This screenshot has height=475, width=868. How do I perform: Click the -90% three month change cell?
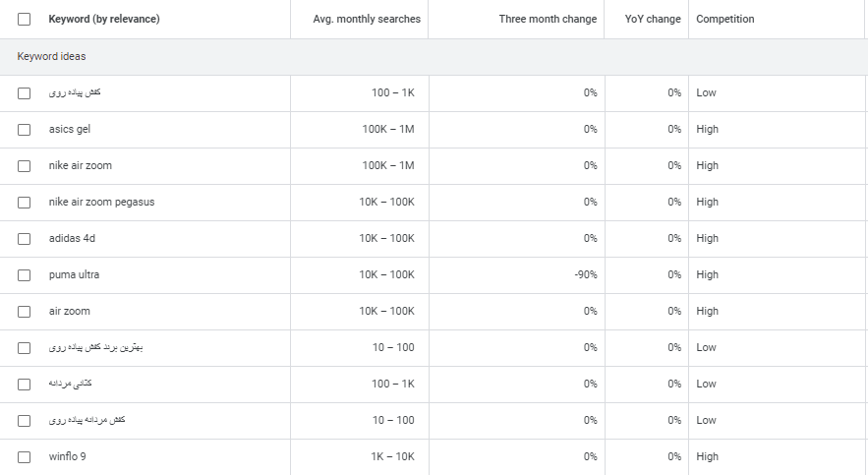pos(586,274)
